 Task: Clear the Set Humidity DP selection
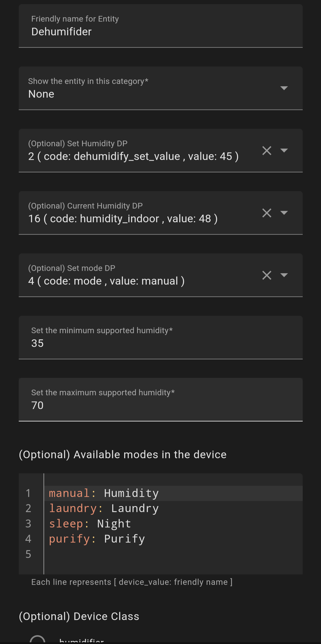click(267, 150)
